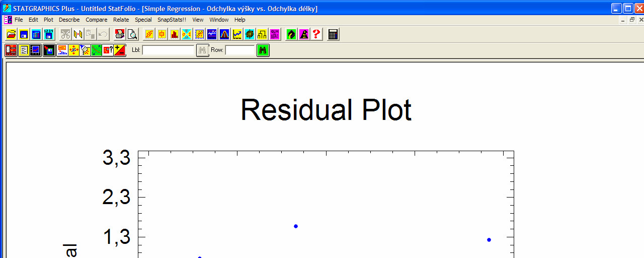
Task: Click the Graphical Options icon
Action: point(36,50)
